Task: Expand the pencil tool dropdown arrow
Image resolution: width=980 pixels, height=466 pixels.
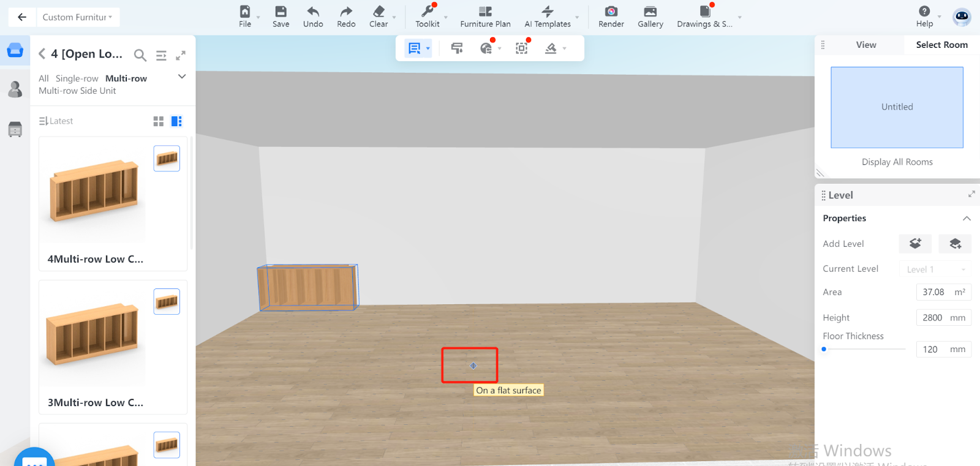Action: pos(564,49)
